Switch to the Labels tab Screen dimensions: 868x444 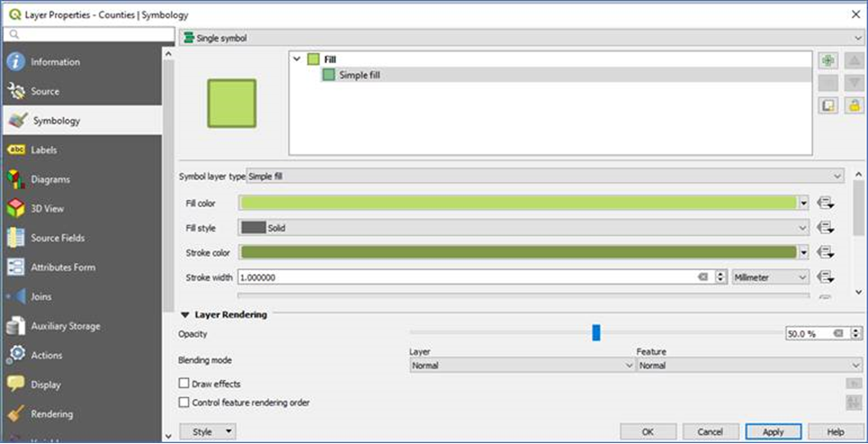pos(82,150)
